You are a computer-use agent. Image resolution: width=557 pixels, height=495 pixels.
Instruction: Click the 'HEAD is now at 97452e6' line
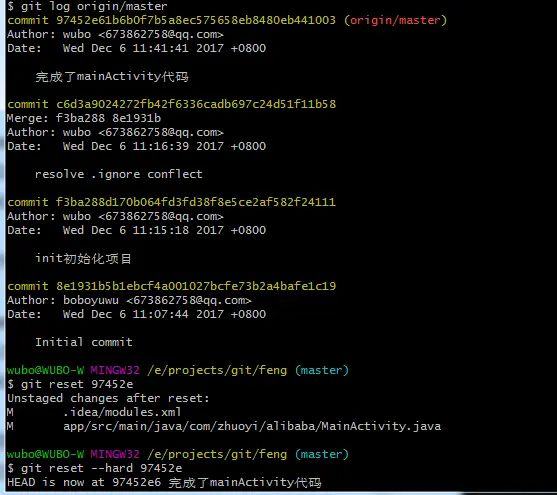(x=164, y=483)
